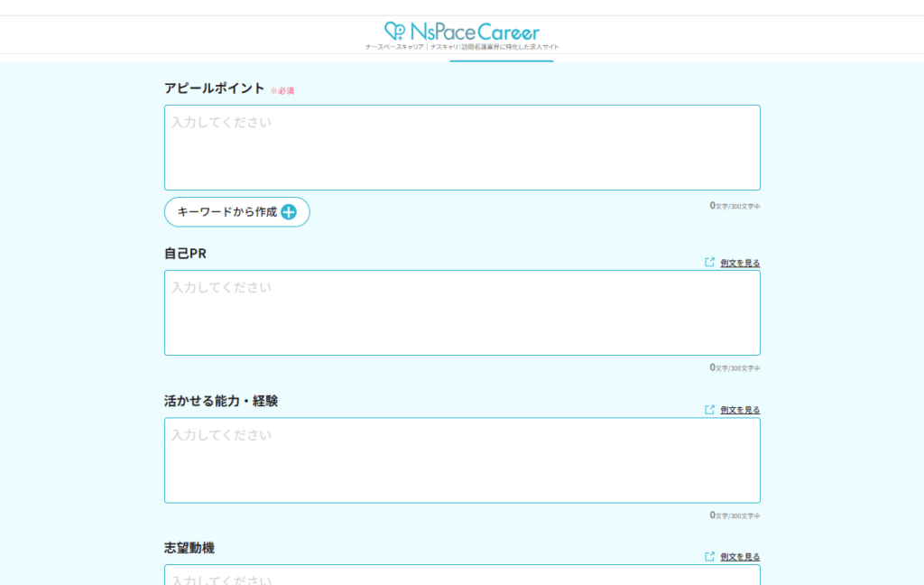Click the heart logo icon in the header

click(x=395, y=32)
